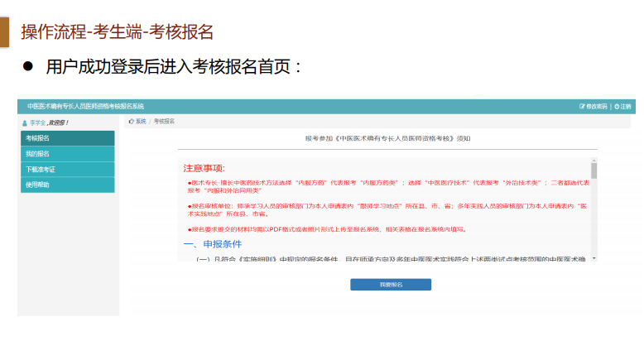Click the slide title 操作流程-考生端-考核报名
The width and height of the screenshot is (644, 360).
[x=117, y=32]
